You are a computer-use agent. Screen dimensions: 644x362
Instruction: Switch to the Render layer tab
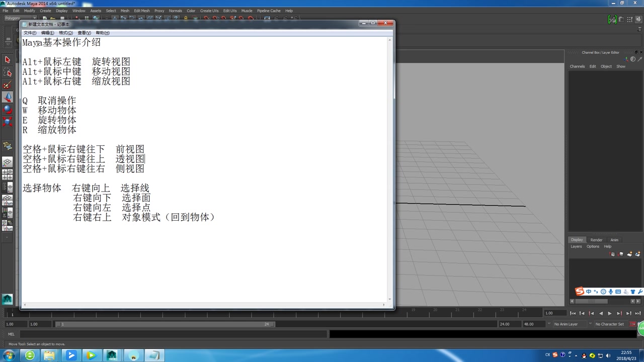coord(596,240)
